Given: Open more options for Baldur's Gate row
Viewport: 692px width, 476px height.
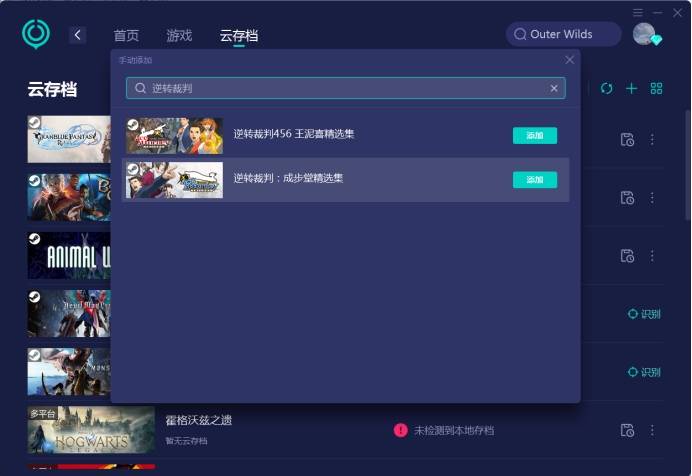Looking at the screenshot, I should 652,198.
